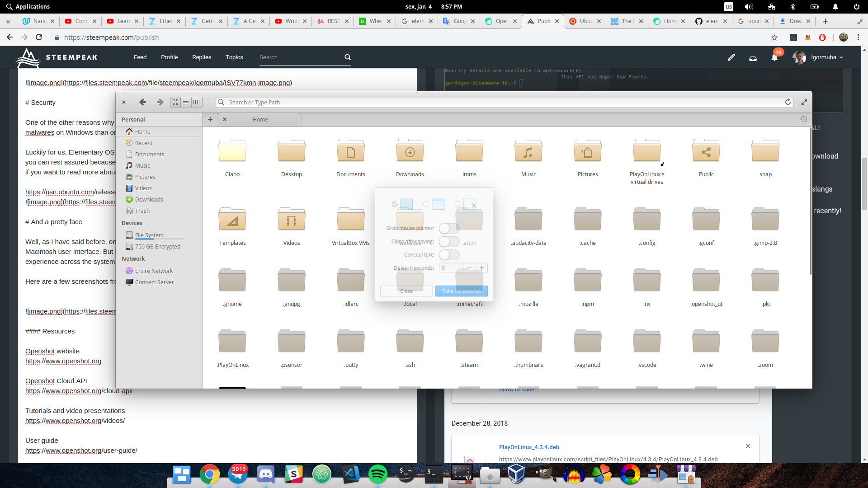Click the tab history clock icon

click(x=803, y=119)
